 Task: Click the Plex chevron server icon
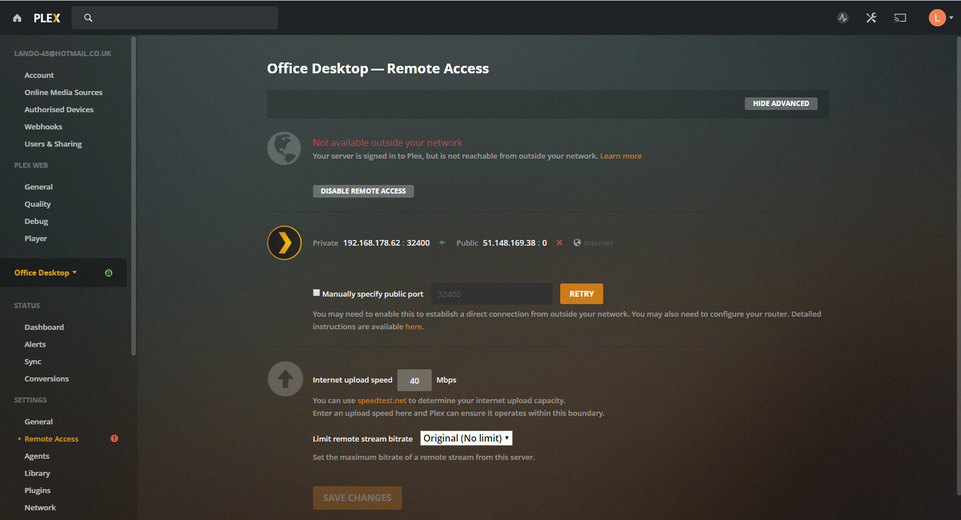point(284,243)
